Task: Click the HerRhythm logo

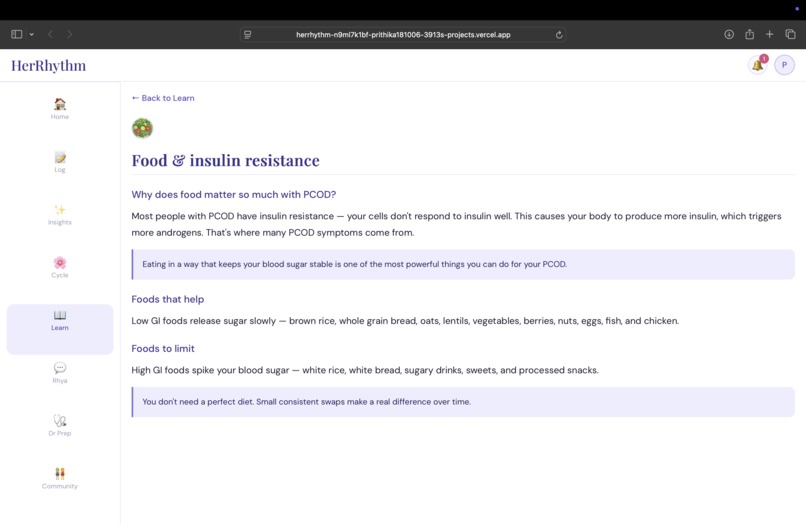Action: coord(49,65)
